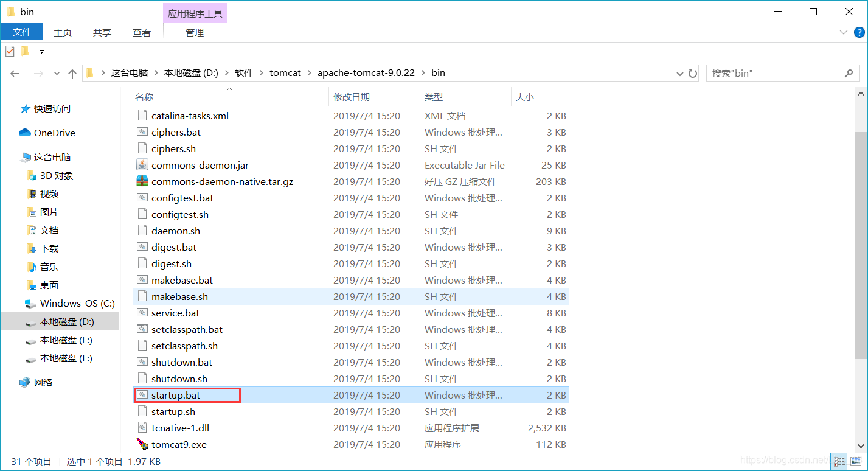Select 本地磁盘 (D:) in sidebar

(x=60, y=321)
